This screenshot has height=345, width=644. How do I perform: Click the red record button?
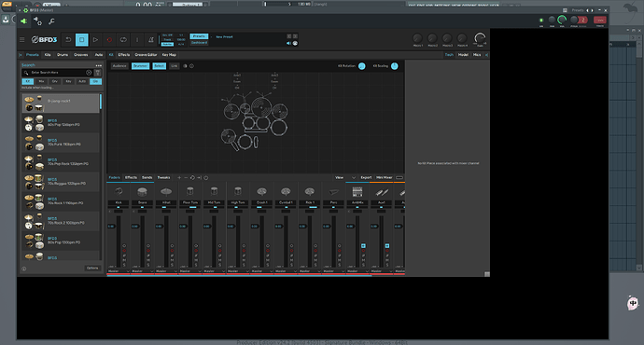[109, 40]
